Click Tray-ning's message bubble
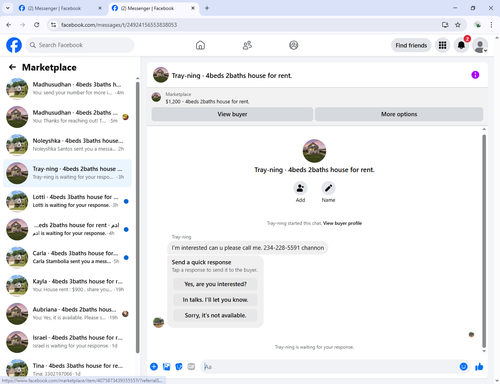The height and width of the screenshot is (384, 500). pyautogui.click(x=248, y=248)
